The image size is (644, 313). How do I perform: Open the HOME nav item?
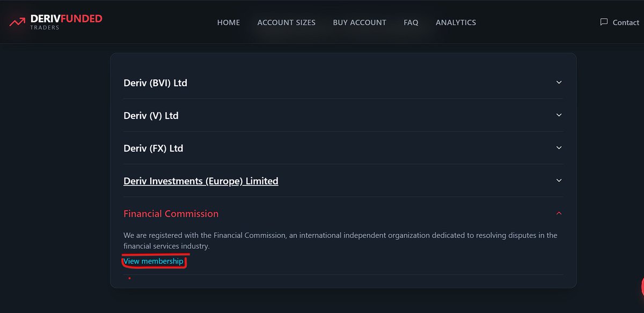click(x=229, y=23)
